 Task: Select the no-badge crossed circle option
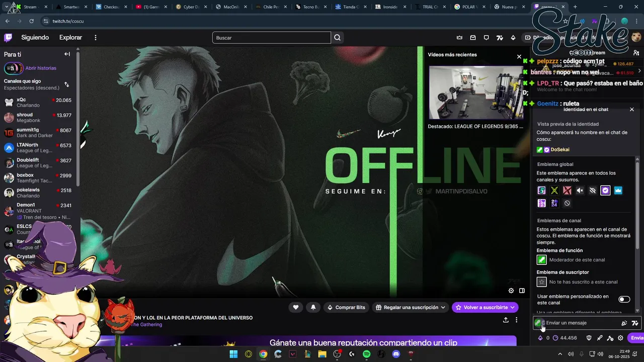coord(567,203)
